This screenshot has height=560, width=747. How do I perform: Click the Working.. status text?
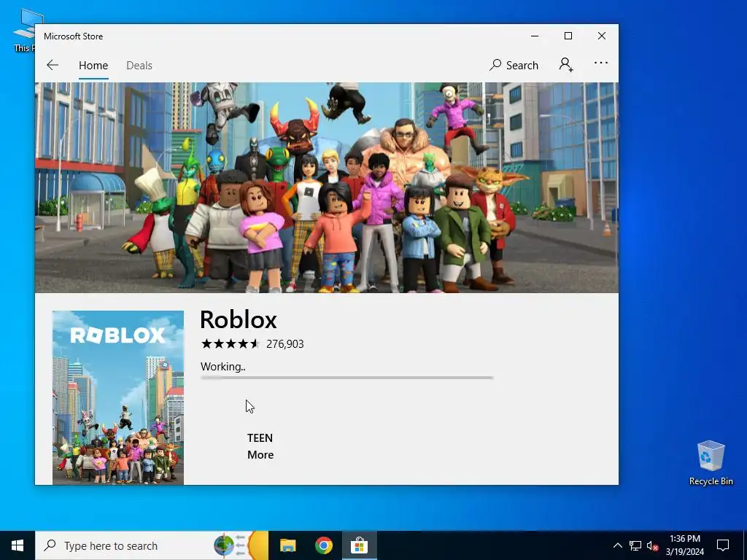[223, 367]
